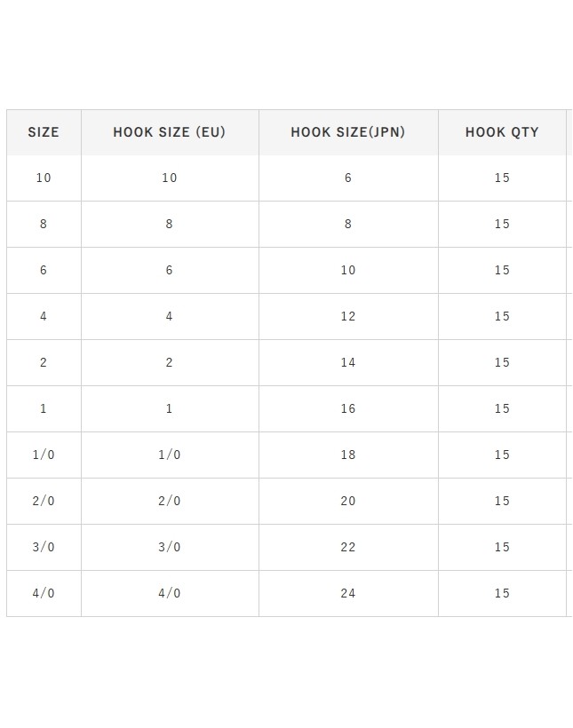Click hook quantity 15 in the first data row
This screenshot has height=728, width=573.
502,178
